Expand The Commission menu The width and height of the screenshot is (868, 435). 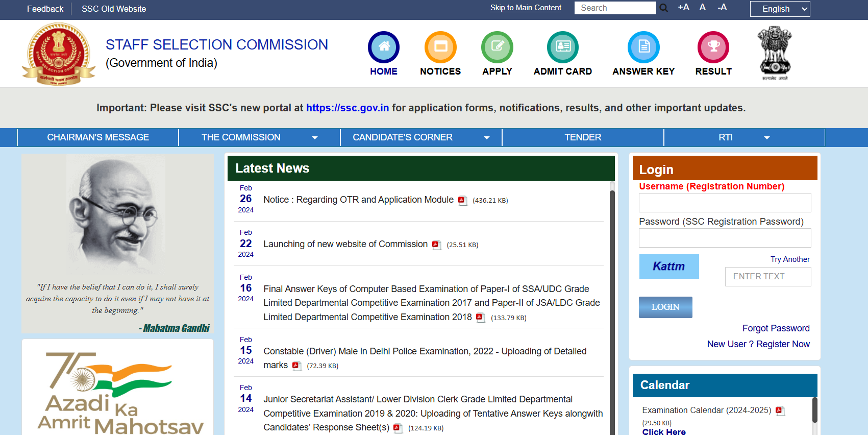click(x=259, y=137)
